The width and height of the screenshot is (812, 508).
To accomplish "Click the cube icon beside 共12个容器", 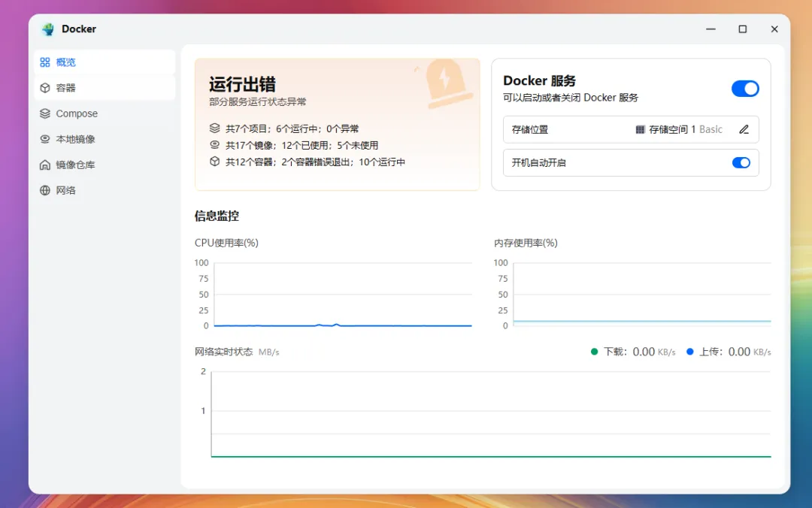I will [x=214, y=161].
